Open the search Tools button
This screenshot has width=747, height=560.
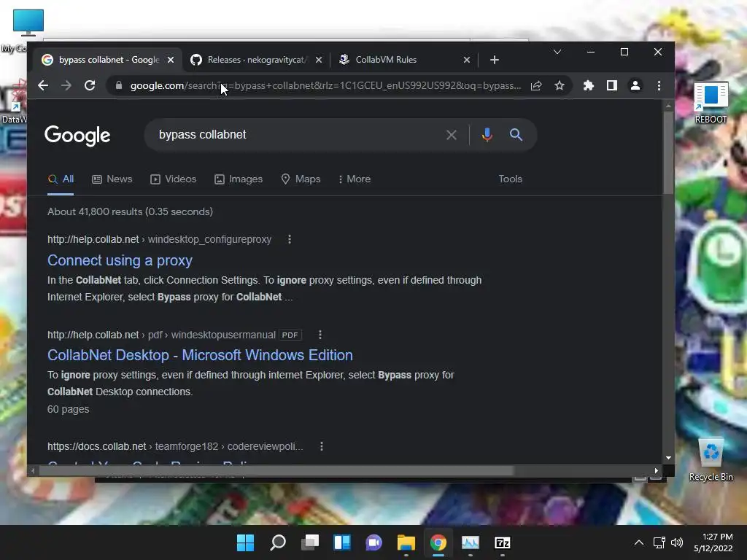pos(510,179)
